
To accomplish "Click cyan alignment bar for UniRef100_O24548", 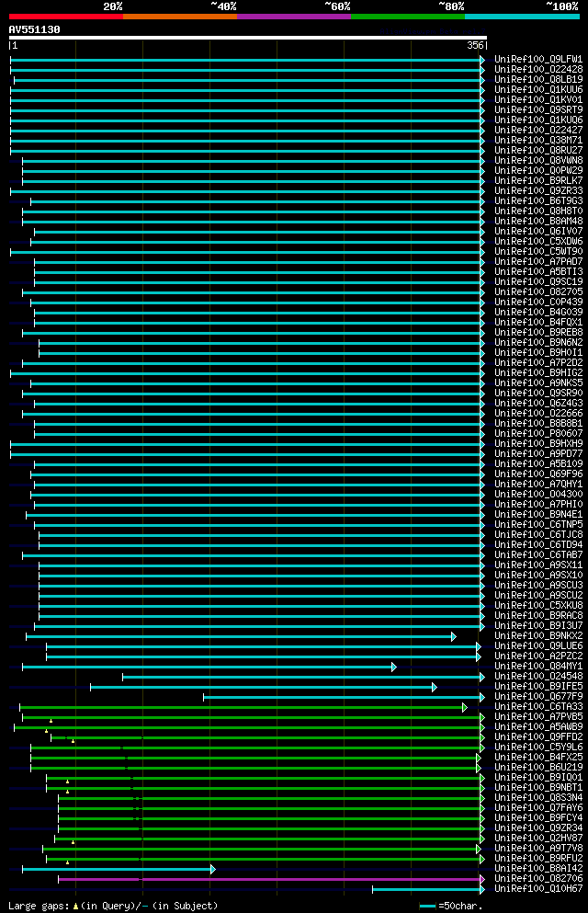I will point(303,678).
